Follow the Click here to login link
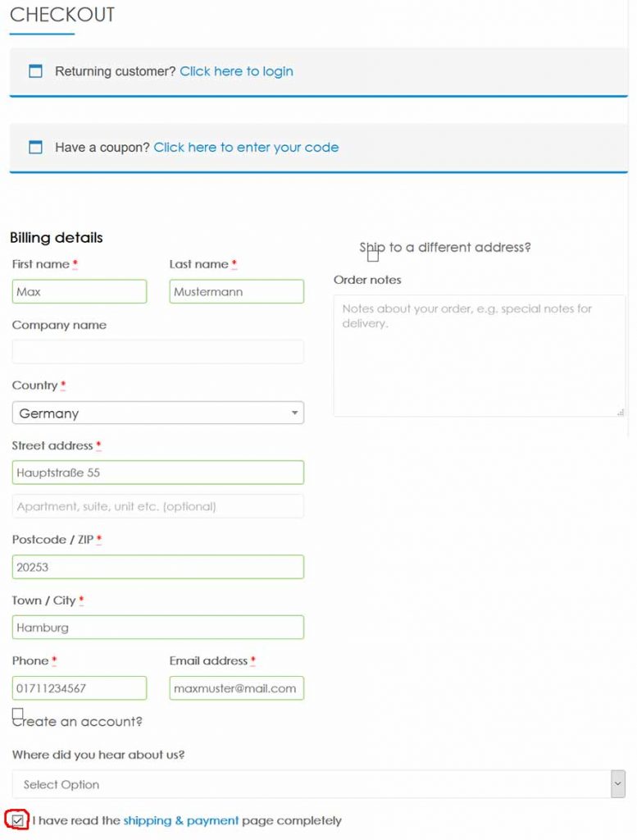Viewport: 637px width, 840px height. click(x=236, y=71)
